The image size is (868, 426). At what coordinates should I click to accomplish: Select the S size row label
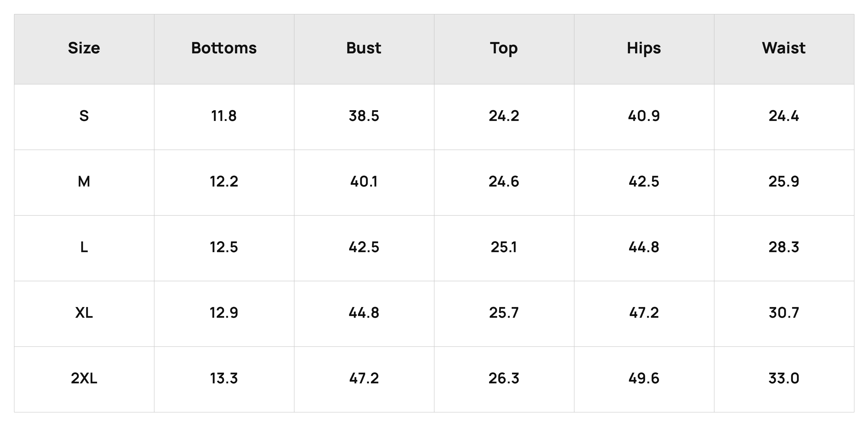tap(84, 116)
